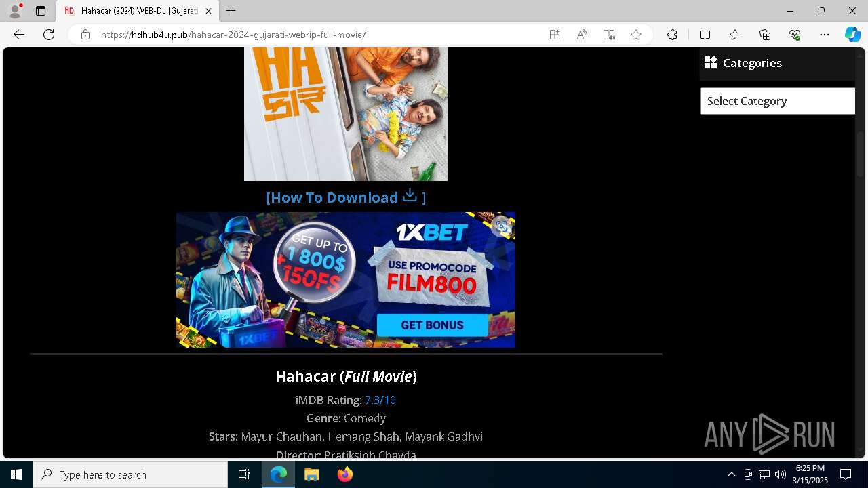Screen dimensions: 868x488
Task: Go back to the previous page
Action: coord(19,35)
